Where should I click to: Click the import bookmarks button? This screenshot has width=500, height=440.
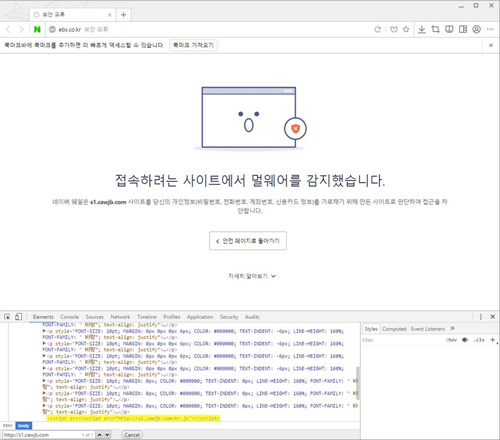coord(193,45)
